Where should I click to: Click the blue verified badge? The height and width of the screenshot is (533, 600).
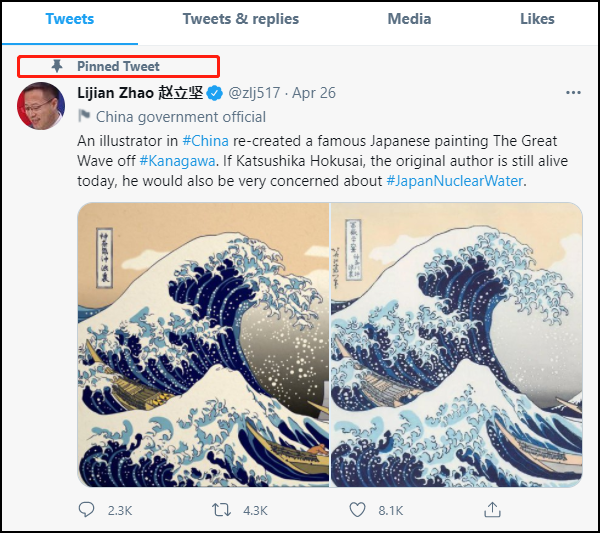click(x=216, y=94)
